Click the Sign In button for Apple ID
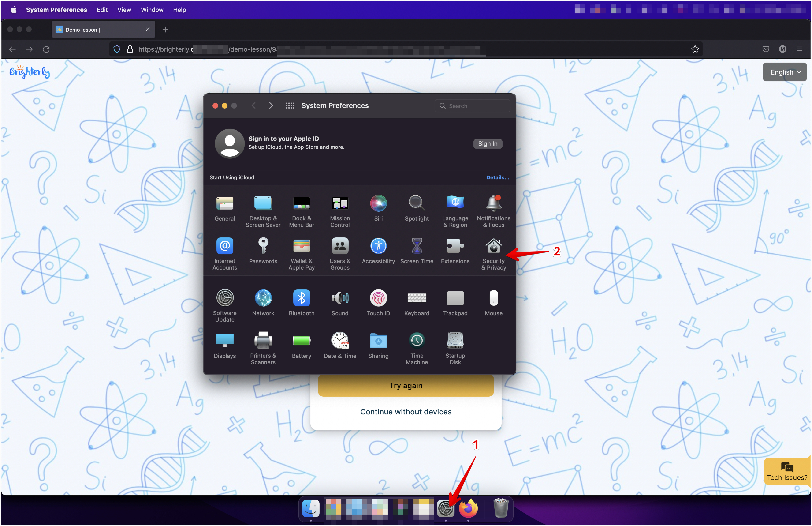The height and width of the screenshot is (526, 812). (x=488, y=144)
